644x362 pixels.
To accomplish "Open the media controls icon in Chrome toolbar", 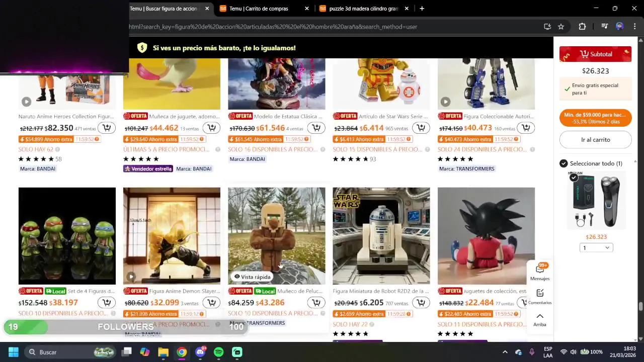I will tap(605, 27).
